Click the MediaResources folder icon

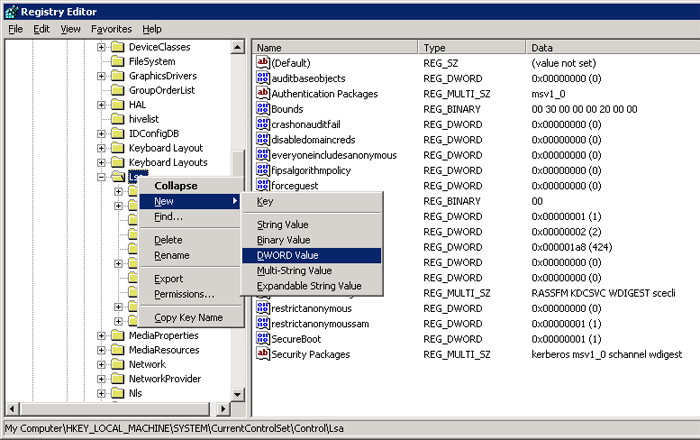coord(117,350)
